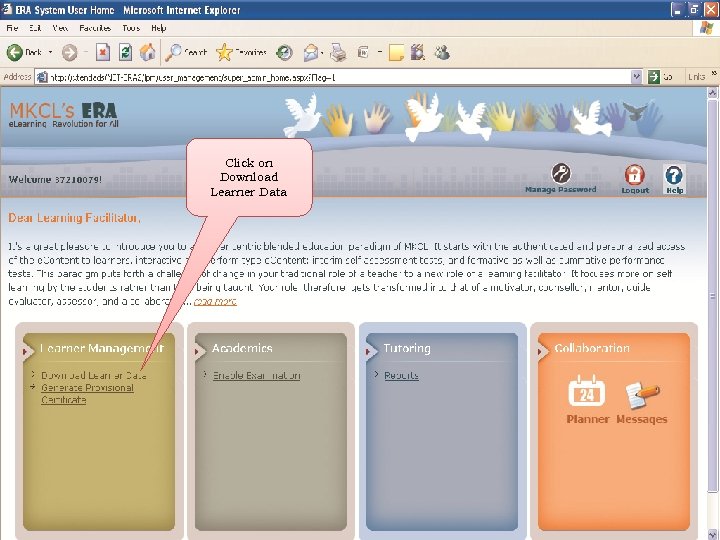The image size is (720, 540).
Task: Click the Academics panel heading
Action: point(242,348)
